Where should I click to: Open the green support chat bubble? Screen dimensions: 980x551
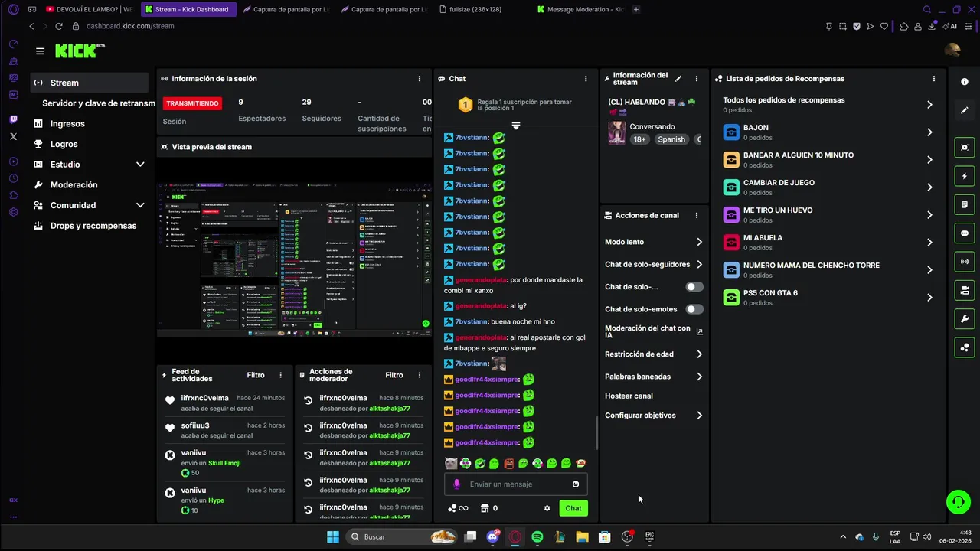pos(958,502)
